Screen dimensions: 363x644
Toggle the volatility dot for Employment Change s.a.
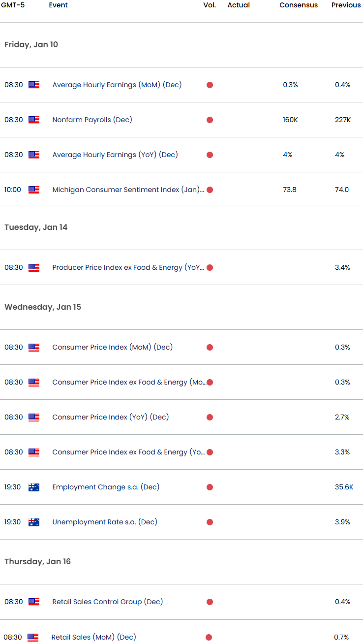(x=210, y=487)
